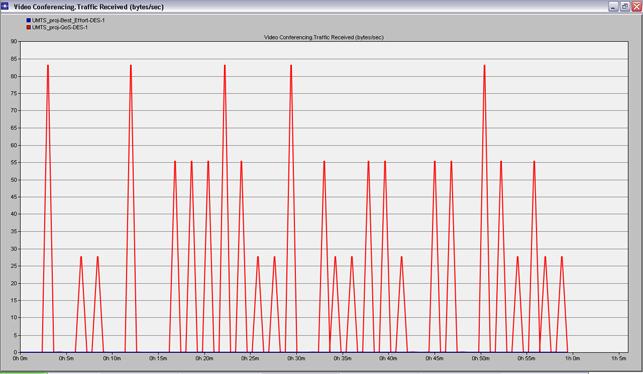
Task: Maximize the Traffic Received graph window
Action: click(625, 7)
